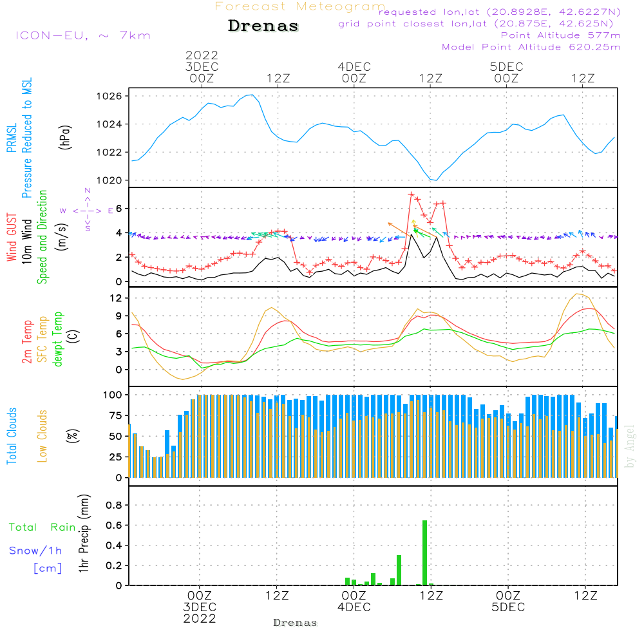Click the 'Model Point Altitude 620.25m' text
Image resolution: width=644 pixels, height=644 pixels.
[x=531, y=47]
